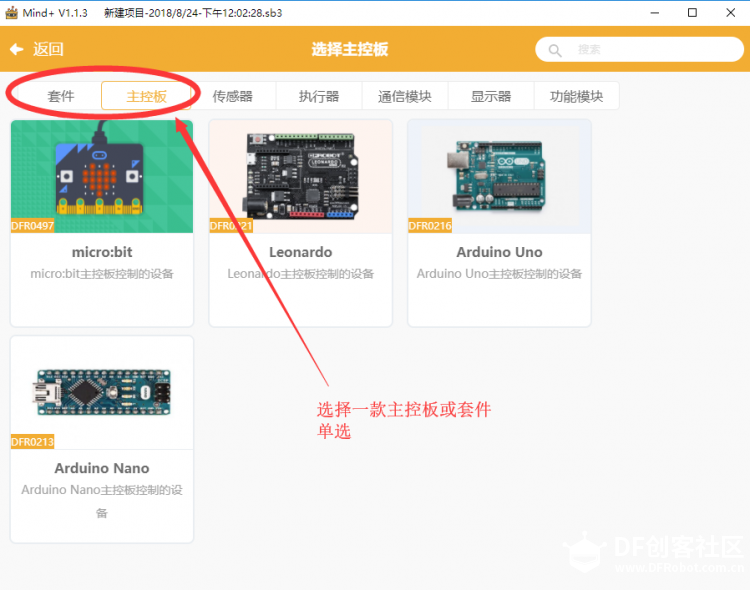The height and width of the screenshot is (590, 750).
Task: Click the Mind+ app icon in title bar
Action: 11,13
